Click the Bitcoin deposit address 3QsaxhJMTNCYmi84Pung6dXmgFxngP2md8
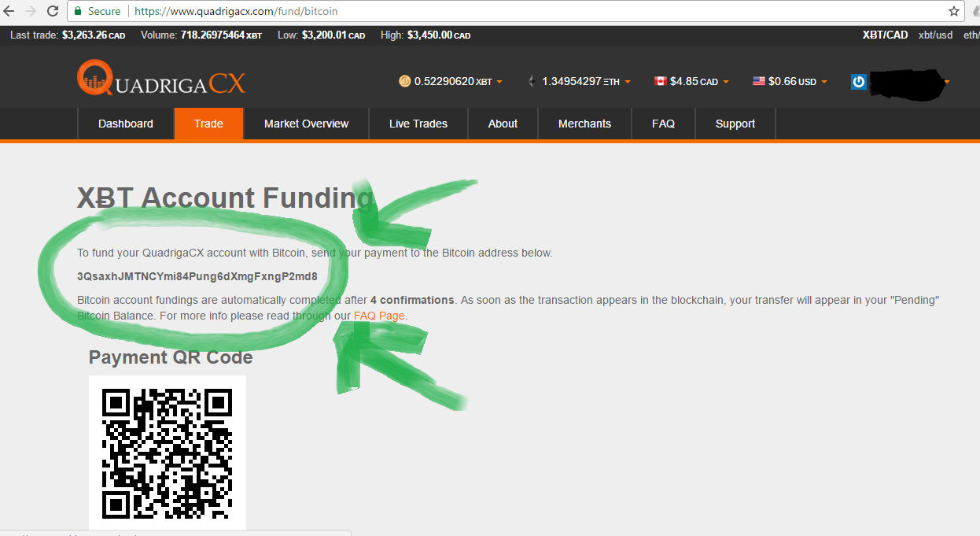 197,276
